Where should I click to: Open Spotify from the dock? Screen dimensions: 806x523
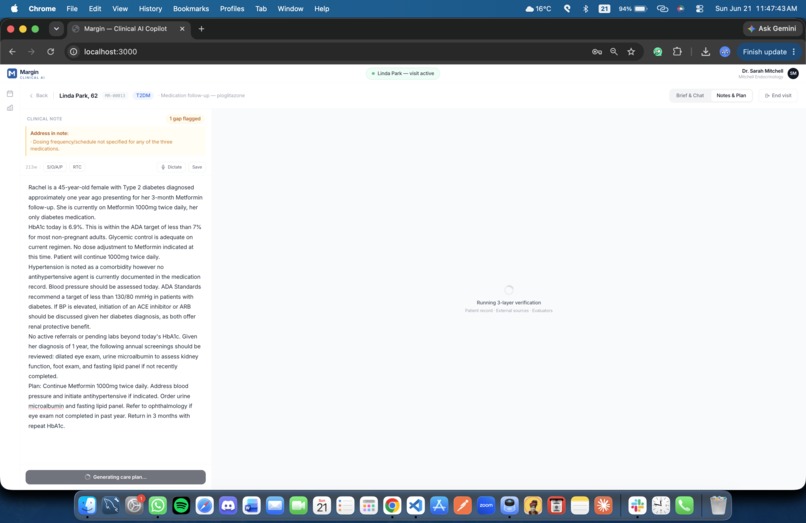(x=181, y=506)
